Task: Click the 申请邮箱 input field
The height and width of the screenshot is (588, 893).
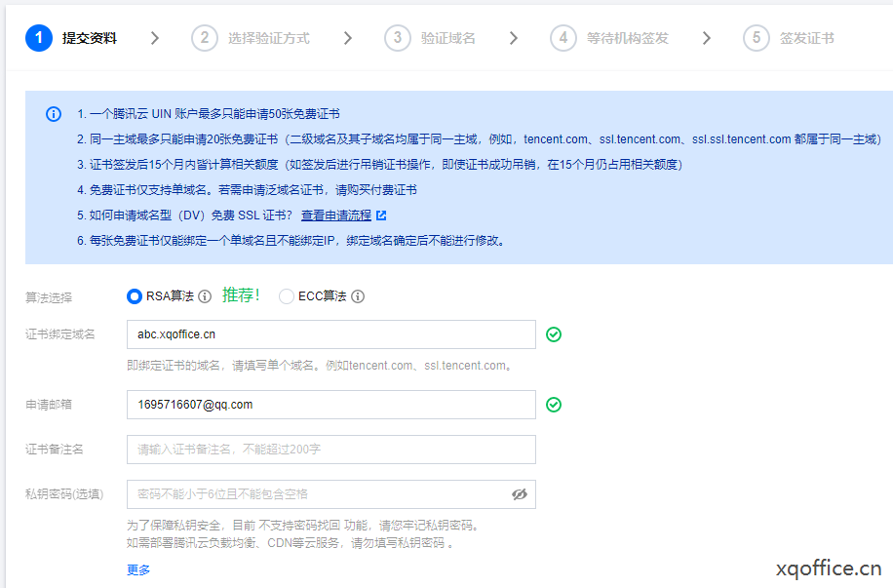Action: point(330,405)
